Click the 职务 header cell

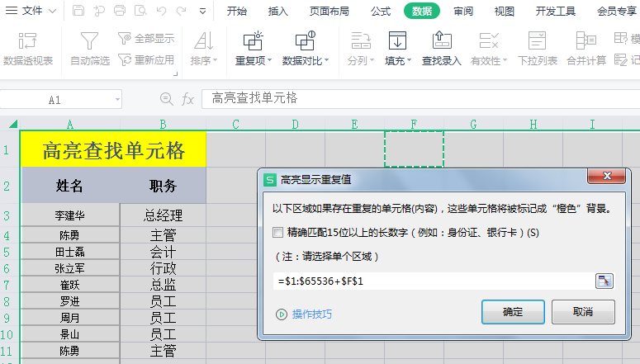[163, 186]
